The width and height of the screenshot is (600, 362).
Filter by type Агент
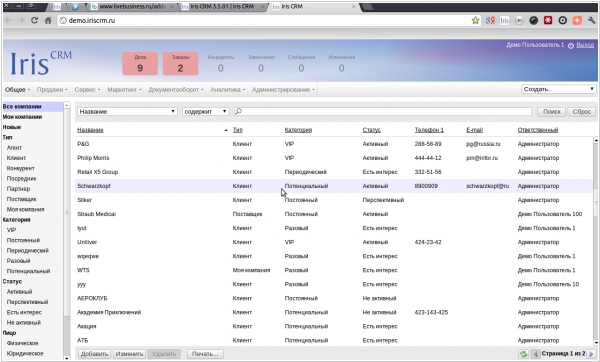14,148
